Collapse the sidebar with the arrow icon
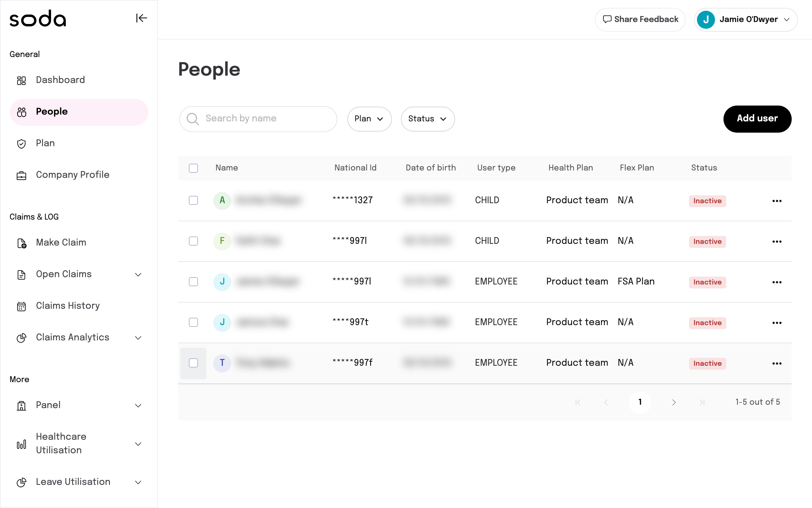 [141, 18]
